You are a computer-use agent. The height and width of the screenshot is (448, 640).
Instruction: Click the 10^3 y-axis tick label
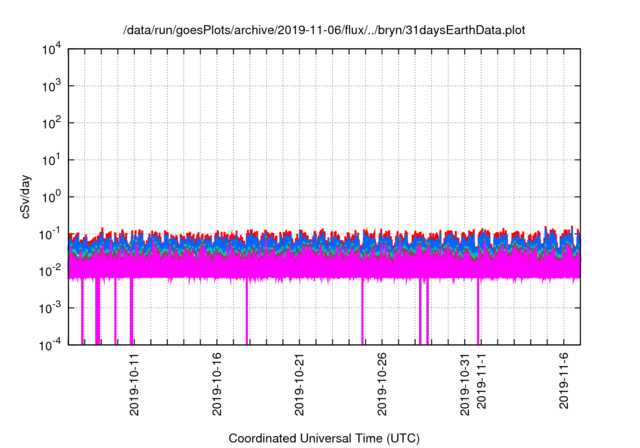52,86
